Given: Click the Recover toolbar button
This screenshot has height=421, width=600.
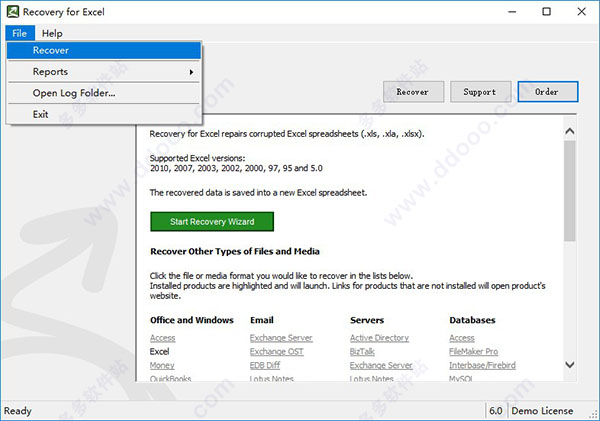Looking at the screenshot, I should pos(413,92).
